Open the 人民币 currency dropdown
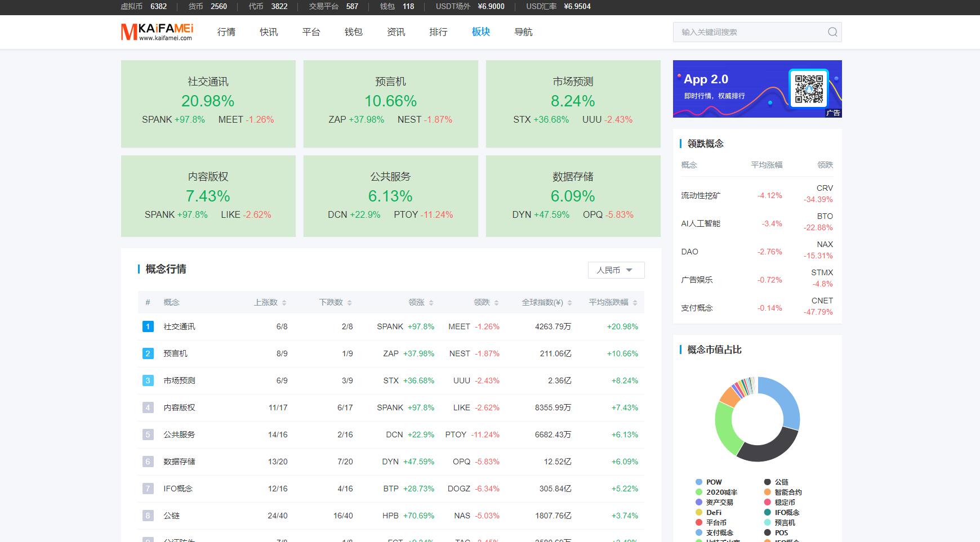980x542 pixels. click(616, 270)
